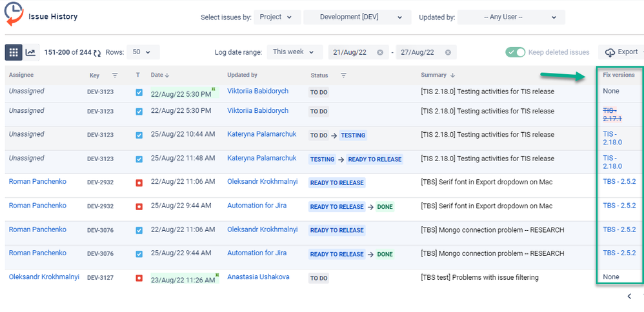Screen dimensions: 644x312
Task: Click DEV-2932 key in 9:44 AM row
Action: (x=100, y=206)
